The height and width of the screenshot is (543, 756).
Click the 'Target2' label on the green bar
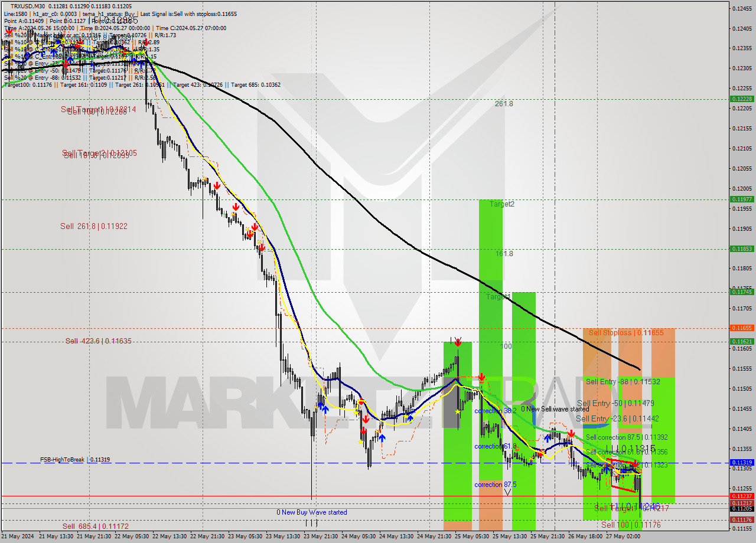tap(502, 204)
